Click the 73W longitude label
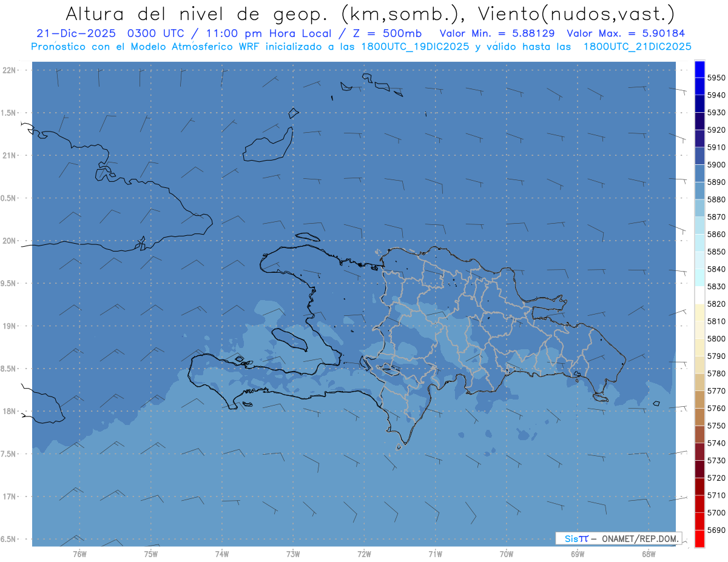 click(x=293, y=554)
